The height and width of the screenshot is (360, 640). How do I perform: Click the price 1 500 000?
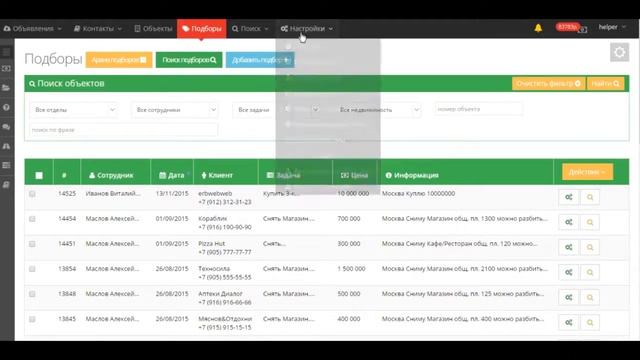[351, 269]
